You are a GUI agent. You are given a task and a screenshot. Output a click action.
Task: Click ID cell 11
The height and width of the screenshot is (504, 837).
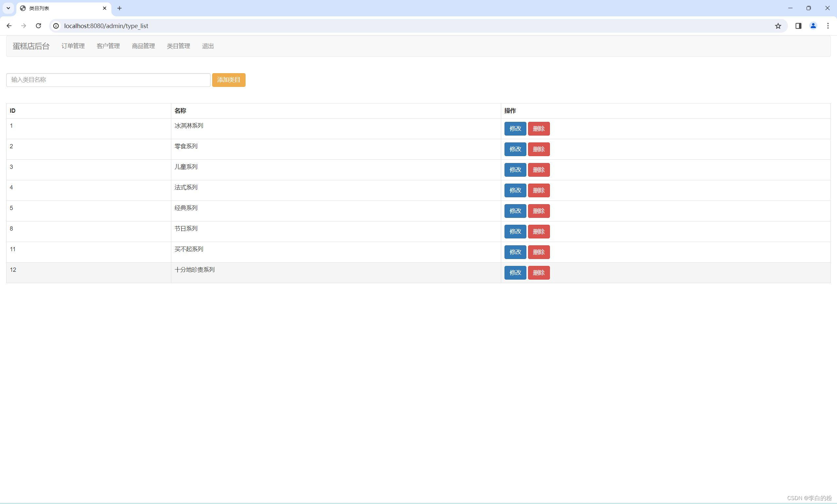pos(89,252)
